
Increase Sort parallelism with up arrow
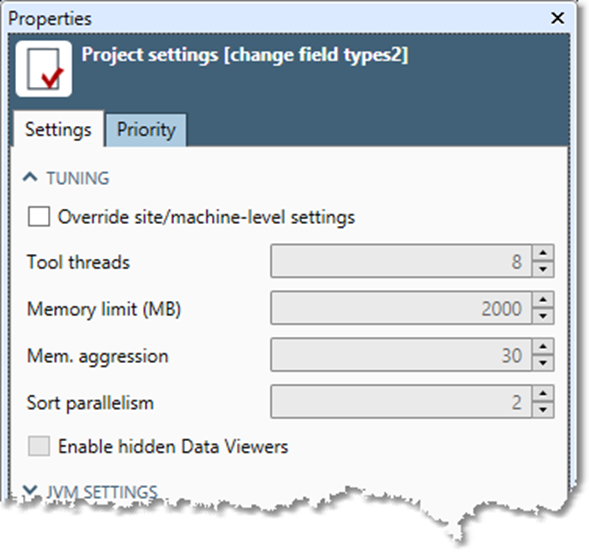point(543,394)
